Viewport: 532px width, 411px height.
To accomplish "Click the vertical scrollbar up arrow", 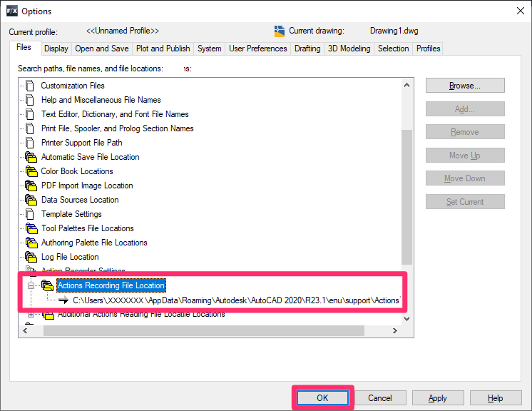I will [x=406, y=85].
